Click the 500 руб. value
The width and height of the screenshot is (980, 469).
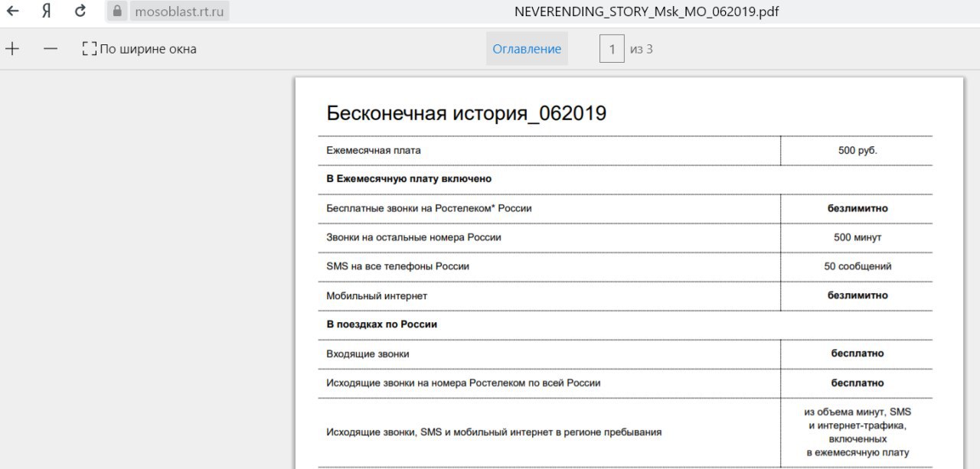tap(857, 151)
